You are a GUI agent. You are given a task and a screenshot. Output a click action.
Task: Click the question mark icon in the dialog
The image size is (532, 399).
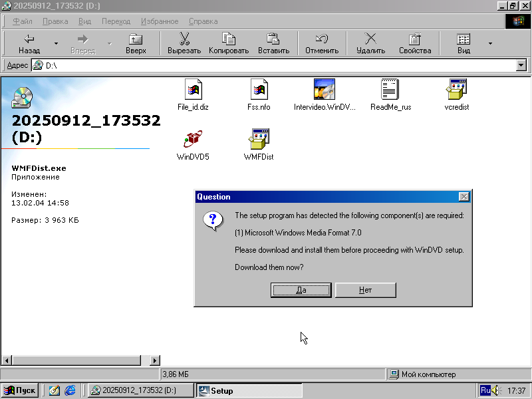coord(213,221)
